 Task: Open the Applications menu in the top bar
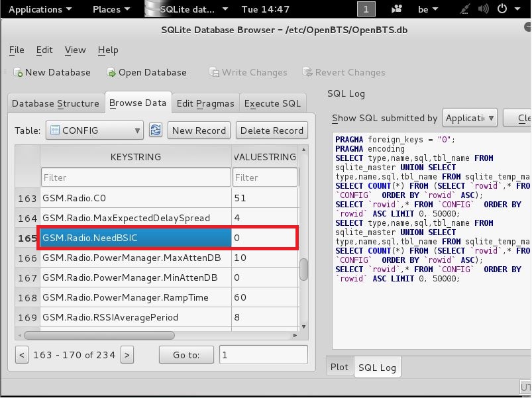click(x=40, y=9)
